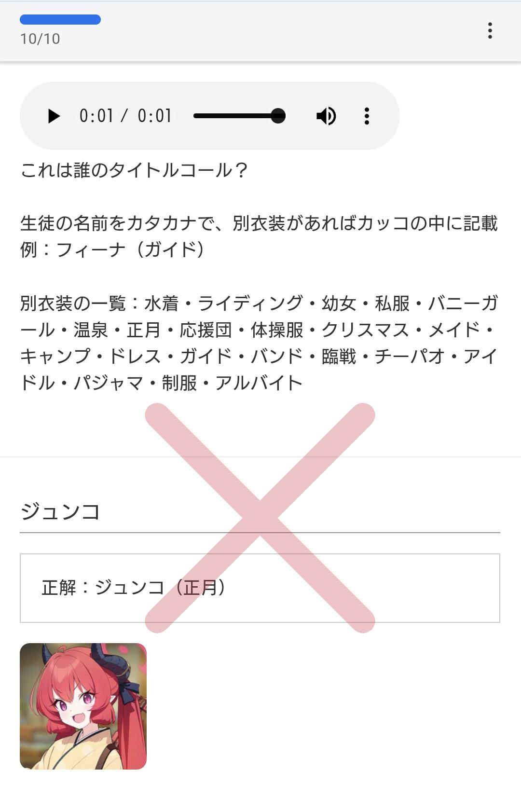The height and width of the screenshot is (812, 521).
Task: Open the audio player's three-dot options
Action: pyautogui.click(x=367, y=116)
